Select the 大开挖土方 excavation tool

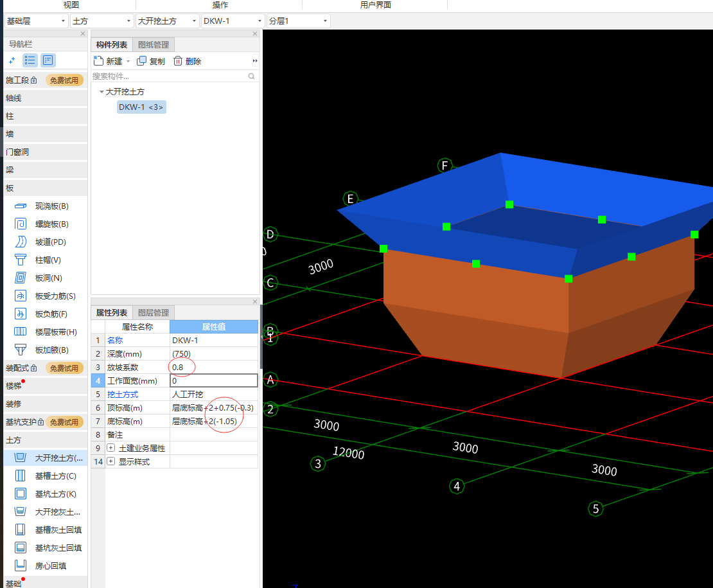(x=46, y=458)
